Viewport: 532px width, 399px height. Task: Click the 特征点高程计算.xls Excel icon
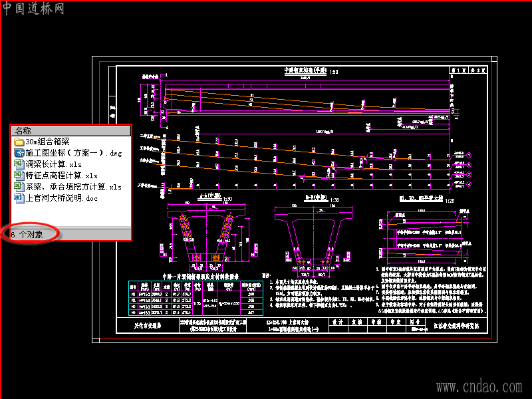pyautogui.click(x=19, y=176)
